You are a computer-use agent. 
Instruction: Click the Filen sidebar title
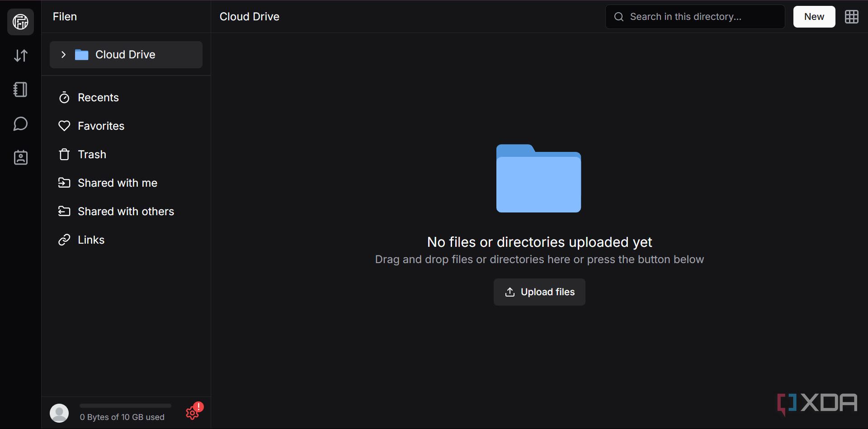[x=65, y=17]
